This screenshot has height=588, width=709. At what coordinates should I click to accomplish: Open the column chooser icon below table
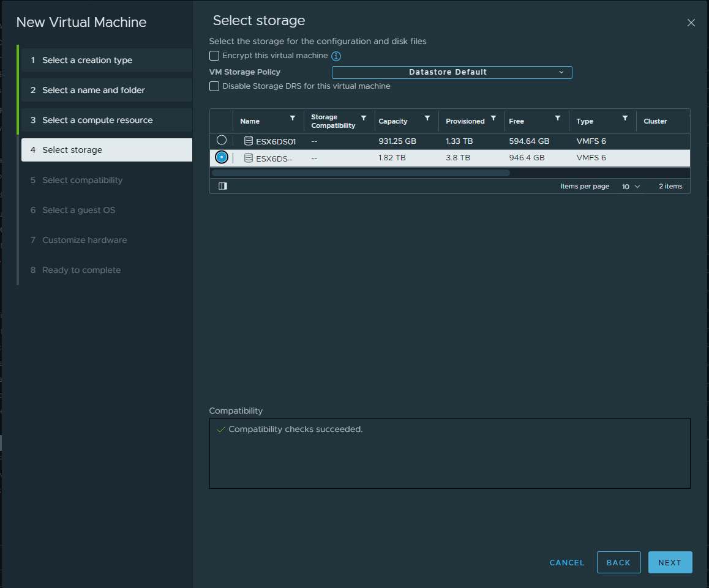[223, 186]
